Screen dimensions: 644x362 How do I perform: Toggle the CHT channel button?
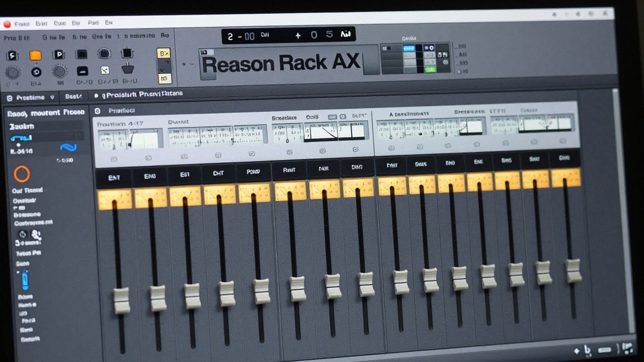[x=218, y=173]
